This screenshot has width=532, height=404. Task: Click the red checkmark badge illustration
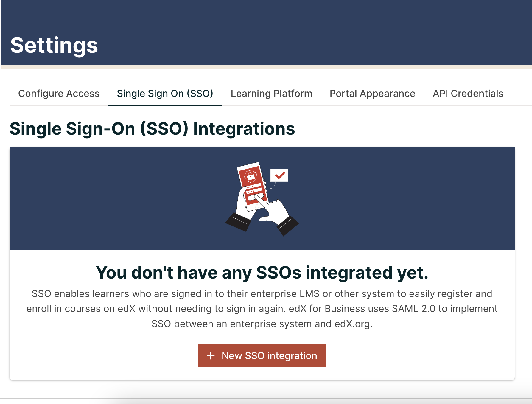tap(279, 175)
